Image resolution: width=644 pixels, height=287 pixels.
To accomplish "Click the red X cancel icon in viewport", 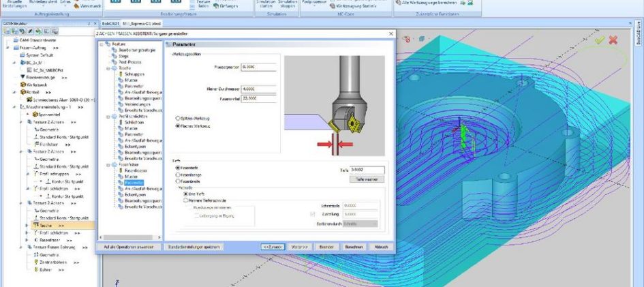I will (613, 40).
